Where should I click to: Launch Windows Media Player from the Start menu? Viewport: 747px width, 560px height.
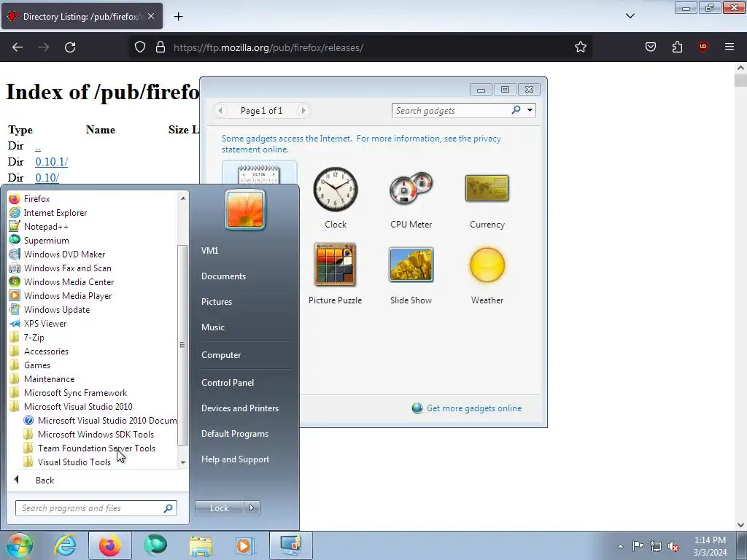point(68,295)
